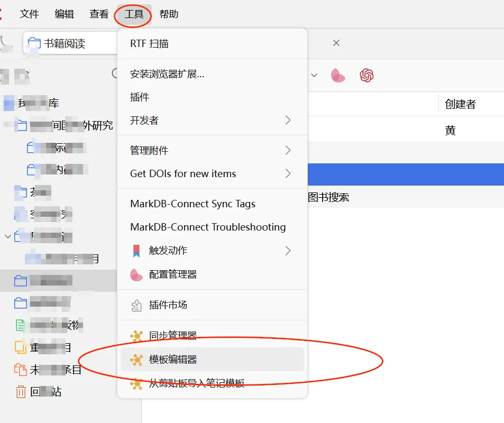This screenshot has width=504, height=423.
Task: Collapse the expanded collection tree chevron
Action: click(x=8, y=237)
